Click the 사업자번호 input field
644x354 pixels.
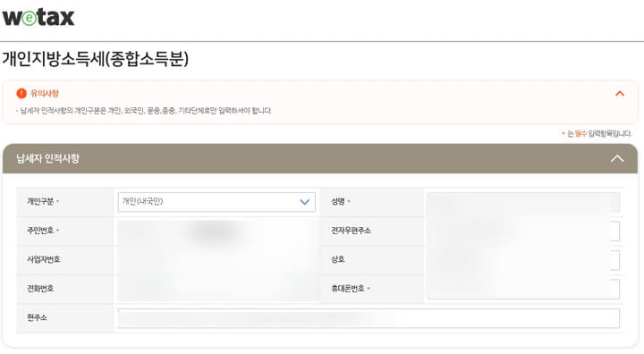coord(216,260)
